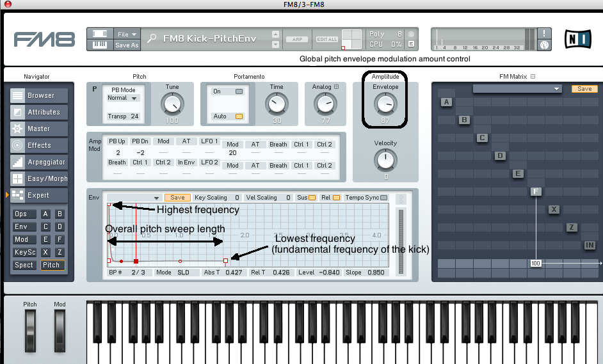Click the Pitch wheel control
The width and height of the screenshot is (603, 364).
tap(30, 331)
